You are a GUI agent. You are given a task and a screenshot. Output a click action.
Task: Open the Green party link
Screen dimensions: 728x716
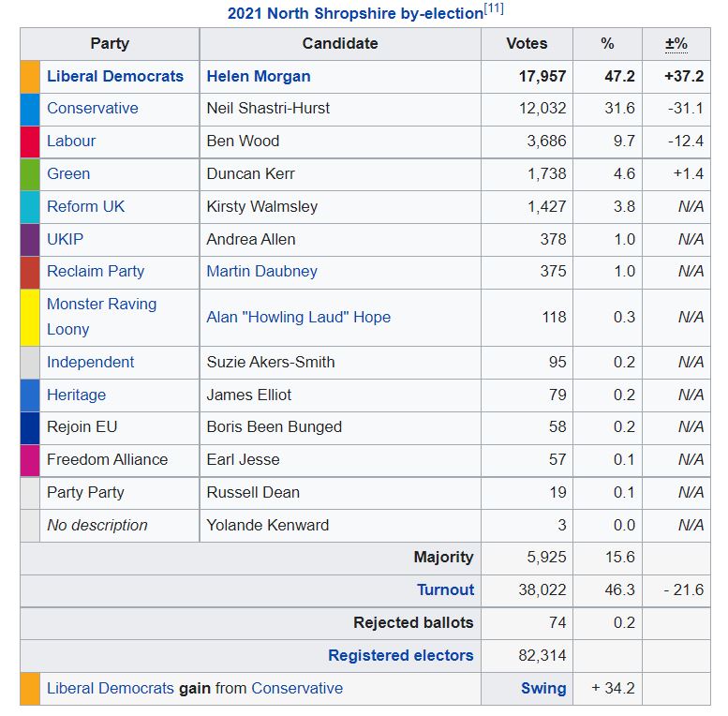[68, 173]
